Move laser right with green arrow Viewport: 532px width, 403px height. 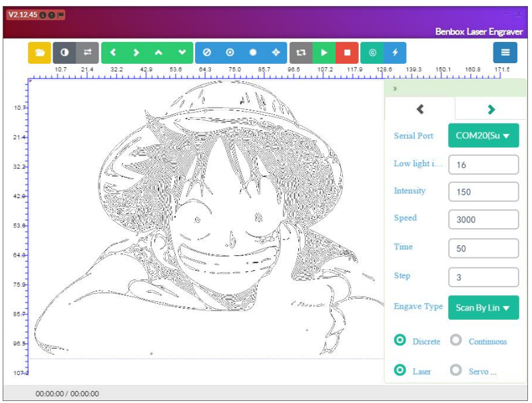click(136, 53)
